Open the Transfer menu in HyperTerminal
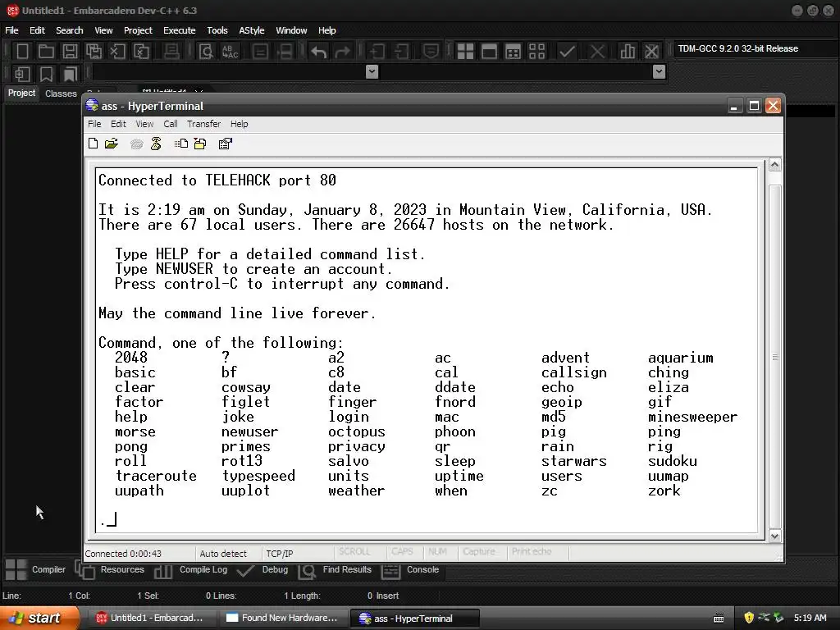 (203, 124)
